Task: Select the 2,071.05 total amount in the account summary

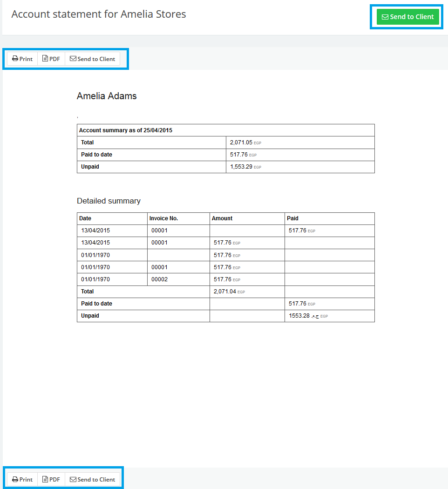Action: (x=241, y=143)
